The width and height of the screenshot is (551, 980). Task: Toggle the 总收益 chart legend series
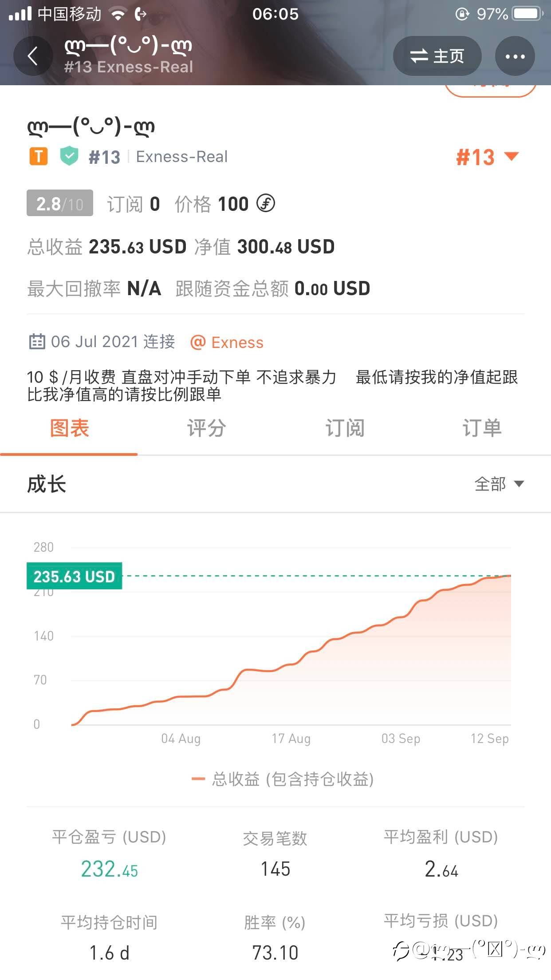pos(283,779)
